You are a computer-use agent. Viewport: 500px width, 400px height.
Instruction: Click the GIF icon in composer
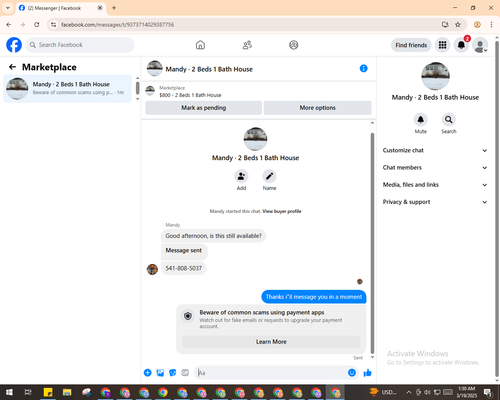(x=185, y=373)
